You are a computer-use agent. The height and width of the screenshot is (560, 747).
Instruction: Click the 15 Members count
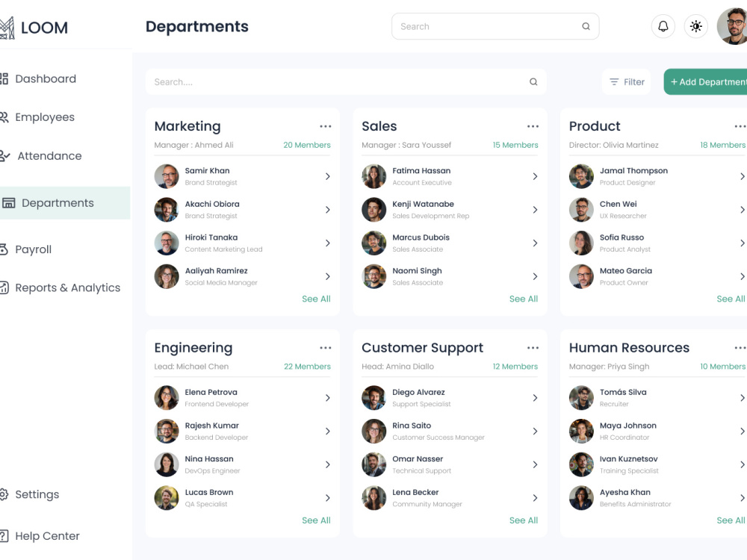click(x=515, y=145)
